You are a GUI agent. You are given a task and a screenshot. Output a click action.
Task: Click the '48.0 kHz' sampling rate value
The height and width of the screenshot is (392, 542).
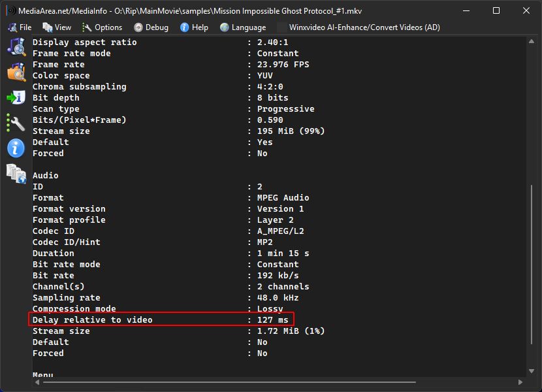point(278,297)
